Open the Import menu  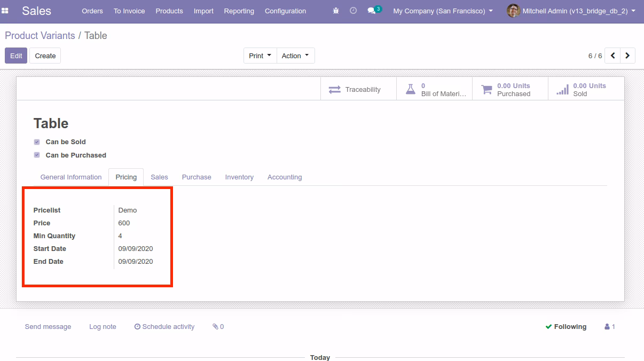[x=203, y=11]
